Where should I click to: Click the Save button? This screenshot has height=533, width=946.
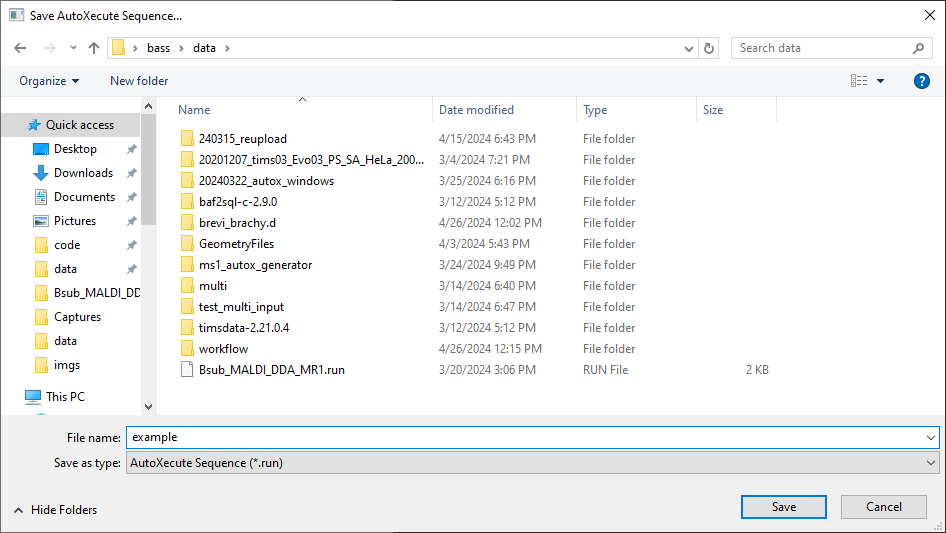784,507
